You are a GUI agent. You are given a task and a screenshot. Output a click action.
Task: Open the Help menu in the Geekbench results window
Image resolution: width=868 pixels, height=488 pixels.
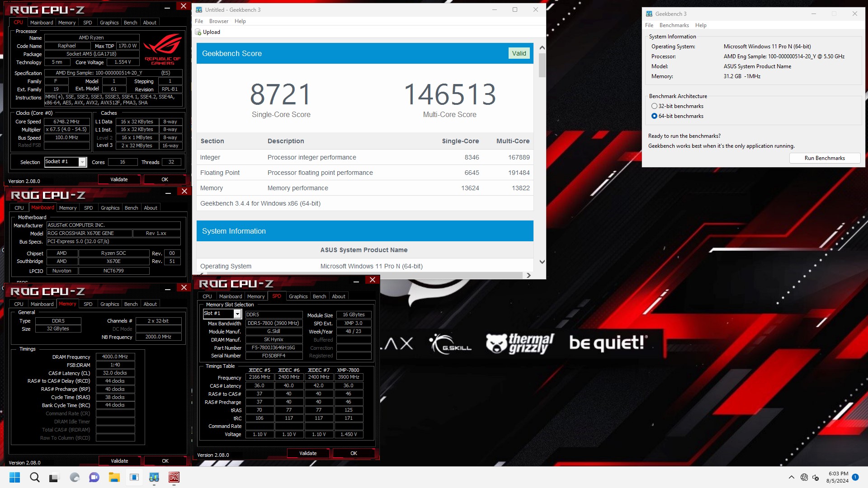click(x=240, y=21)
